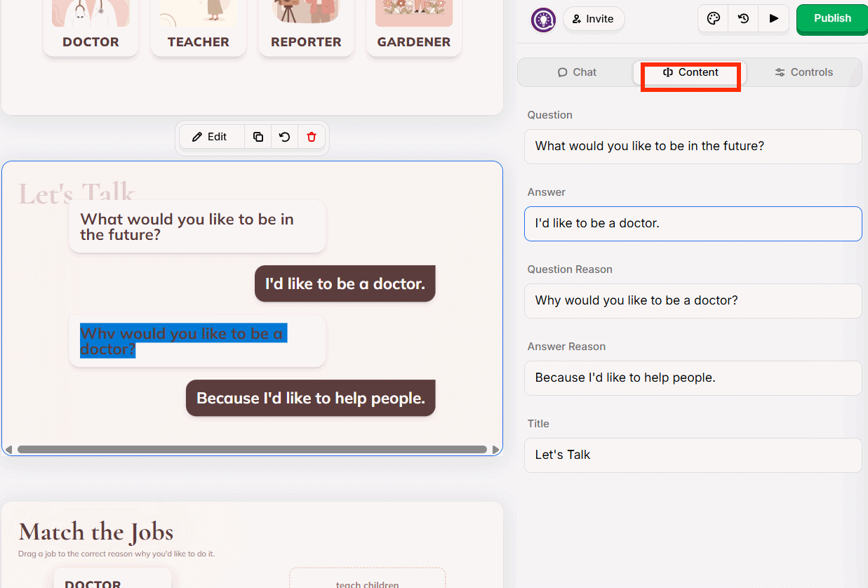Select the Answer field text
The height and width of the screenshot is (588, 868).
point(693,223)
